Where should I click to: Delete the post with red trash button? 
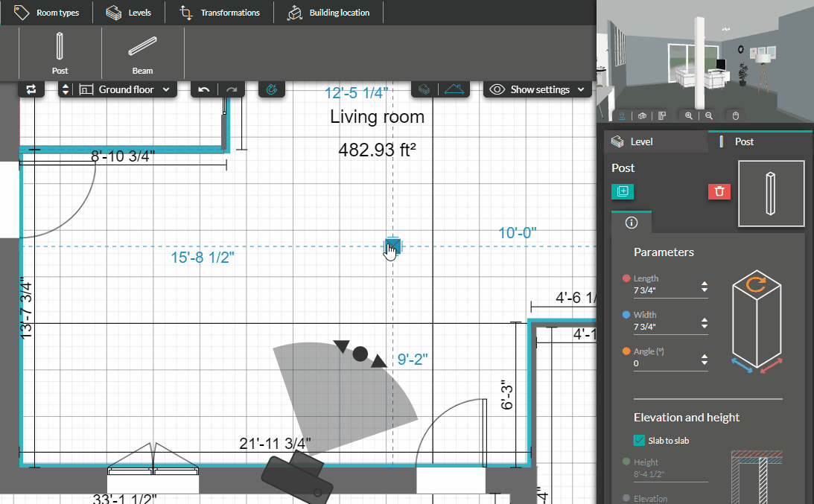[719, 191]
